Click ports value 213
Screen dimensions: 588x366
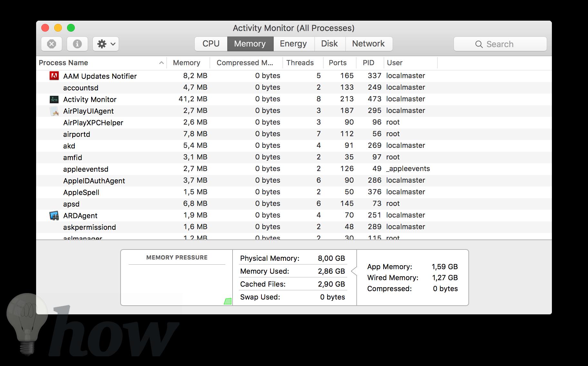(x=347, y=99)
